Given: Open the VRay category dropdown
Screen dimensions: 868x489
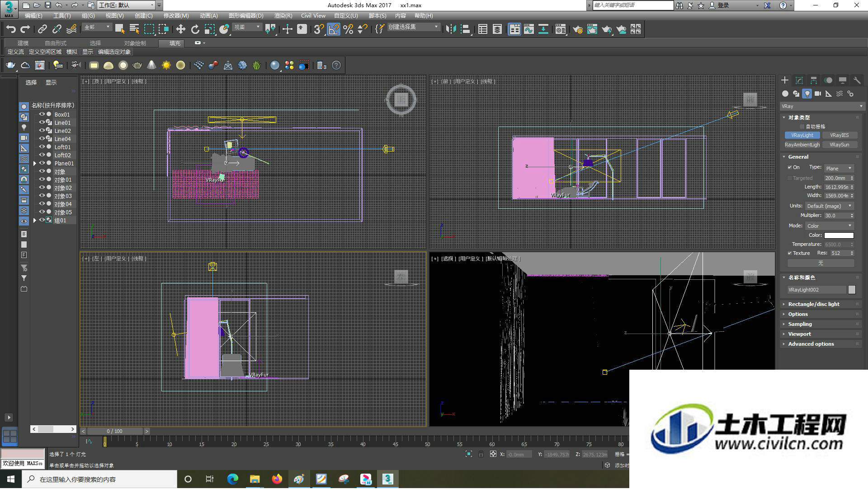Looking at the screenshot, I should pyautogui.click(x=822, y=106).
